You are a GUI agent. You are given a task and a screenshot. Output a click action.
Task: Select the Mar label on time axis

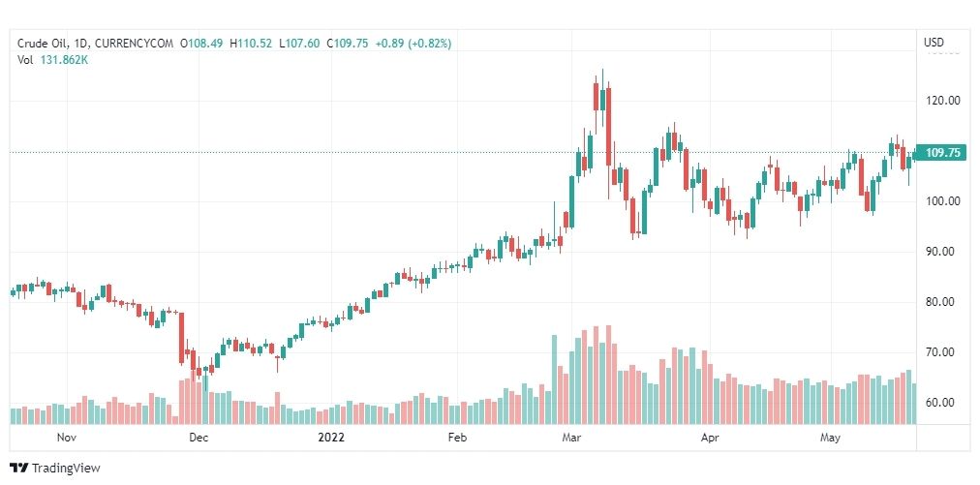(571, 438)
